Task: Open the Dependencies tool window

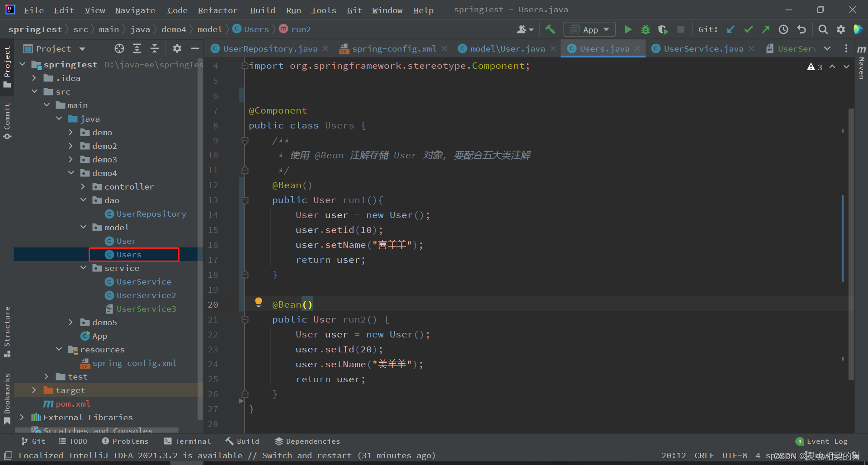Action: (x=307, y=441)
